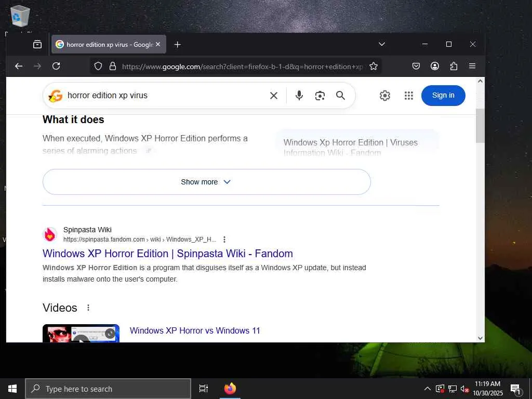This screenshot has width=532, height=399.
Task: Click the Sign in button
Action: (x=443, y=96)
